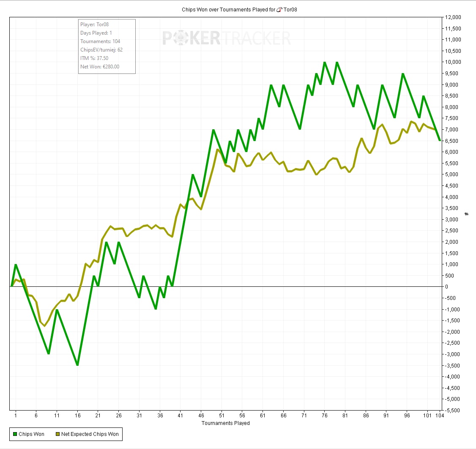Click the # y-axis title on right
Image resolution: width=476 pixels, height=449 pixels.
(x=467, y=214)
